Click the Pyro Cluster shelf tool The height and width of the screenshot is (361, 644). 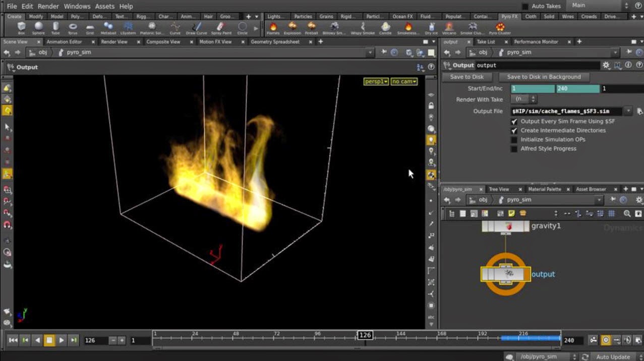(x=500, y=28)
